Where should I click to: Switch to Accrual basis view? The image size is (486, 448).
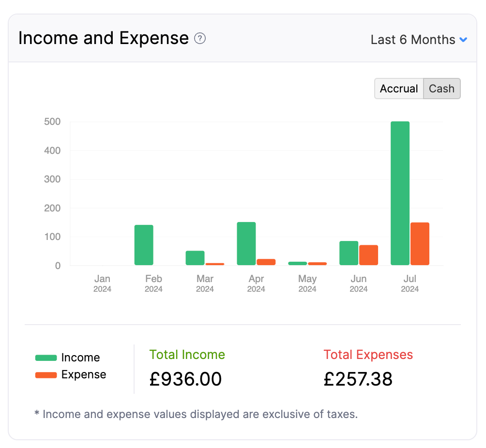pos(398,89)
